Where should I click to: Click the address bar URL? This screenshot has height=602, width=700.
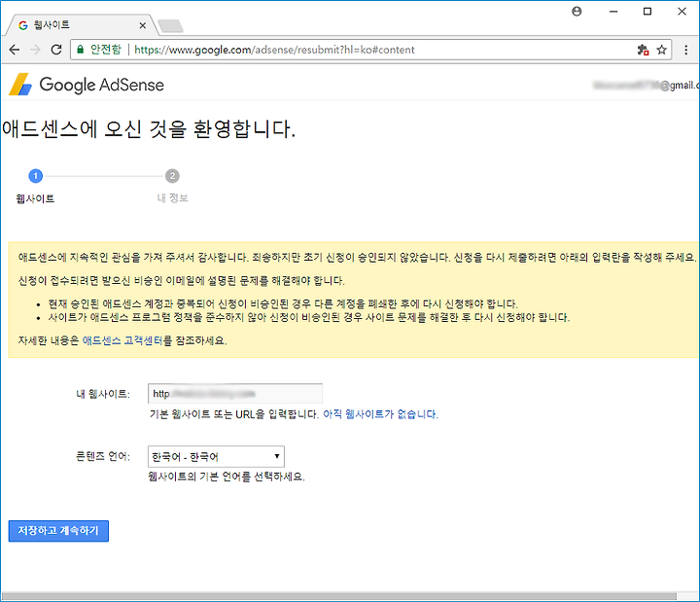click(274, 50)
